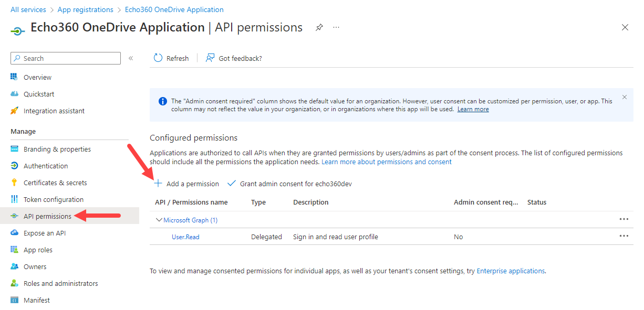The height and width of the screenshot is (310, 644).
Task: Collapse the sidebar with double chevron
Action: [x=131, y=58]
